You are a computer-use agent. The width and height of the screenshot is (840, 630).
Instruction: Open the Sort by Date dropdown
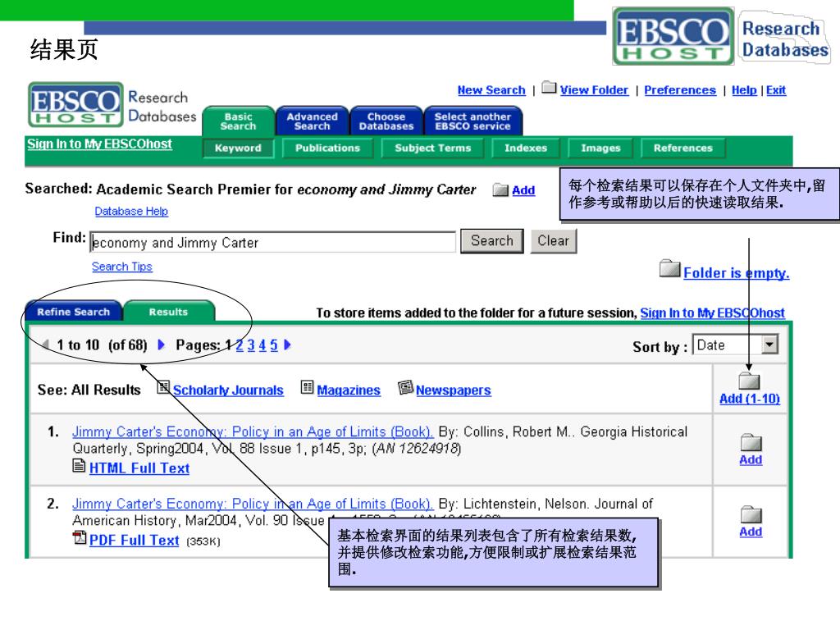click(x=769, y=345)
